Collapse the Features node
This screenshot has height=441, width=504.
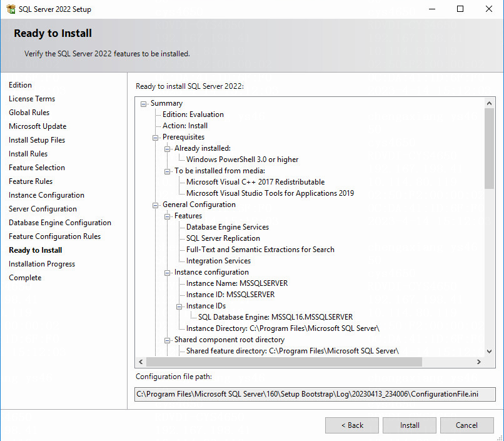(167, 216)
